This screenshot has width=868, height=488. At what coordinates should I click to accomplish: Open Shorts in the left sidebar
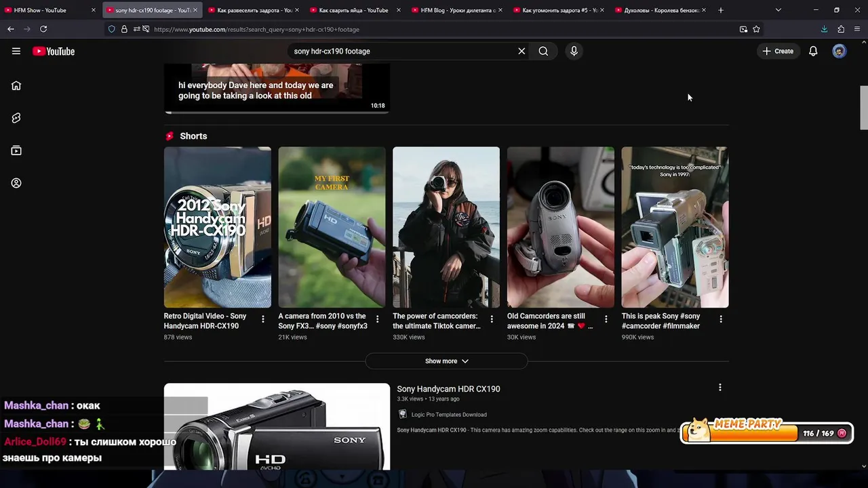pos(16,118)
